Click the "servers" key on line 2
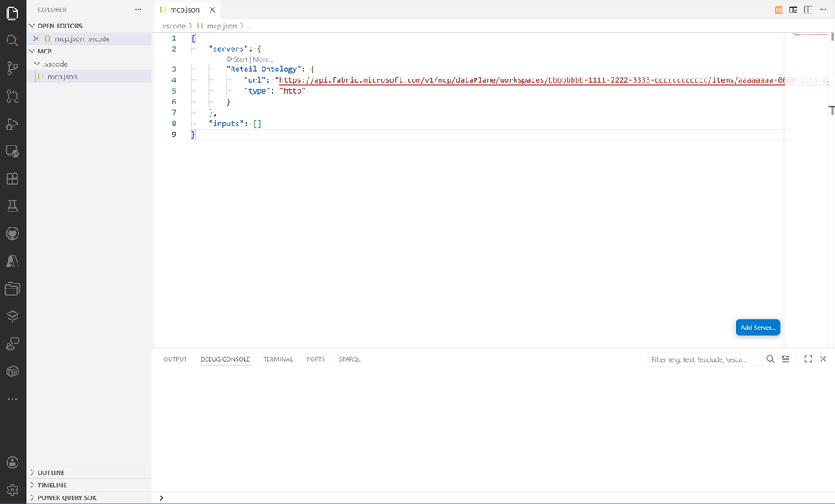 (x=228, y=48)
